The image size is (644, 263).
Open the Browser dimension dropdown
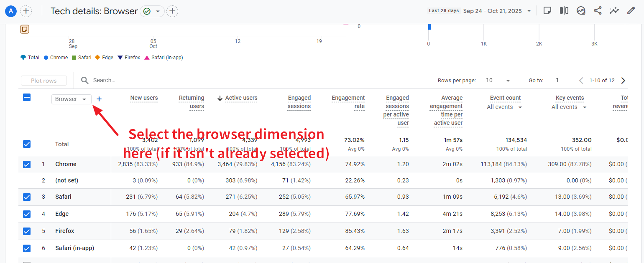click(x=71, y=99)
